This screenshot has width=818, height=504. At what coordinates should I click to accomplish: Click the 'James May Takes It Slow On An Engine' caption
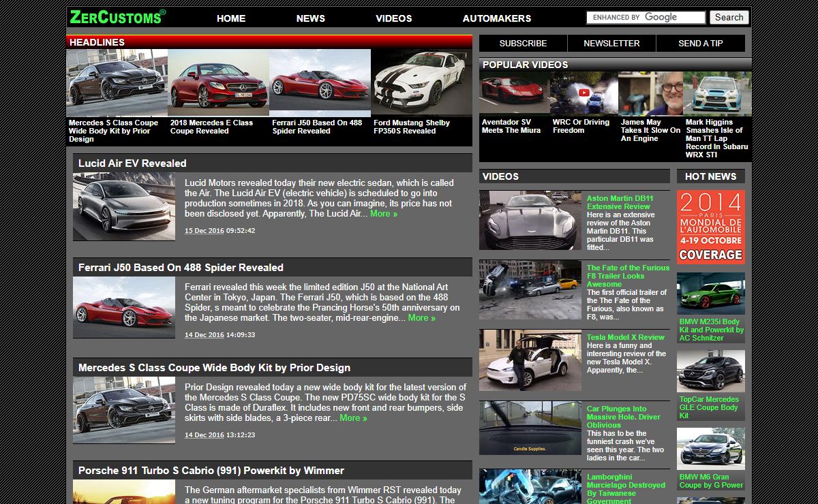[x=650, y=131]
